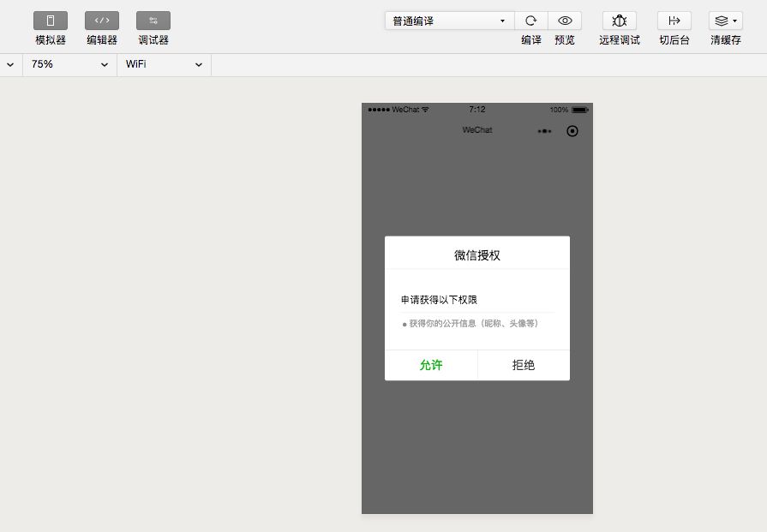This screenshot has height=532, width=767.
Task: Click the 切后台 label
Action: click(x=674, y=40)
